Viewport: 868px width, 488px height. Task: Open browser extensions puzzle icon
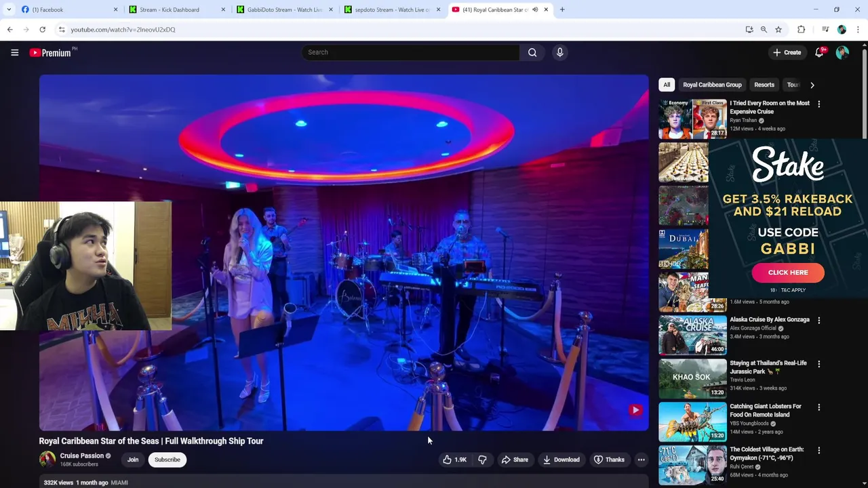tap(801, 29)
